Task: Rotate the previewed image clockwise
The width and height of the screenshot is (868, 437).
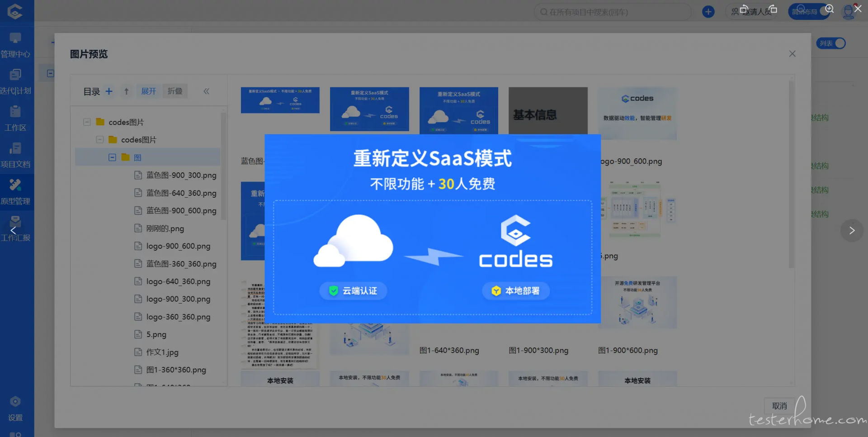Action: (772, 9)
